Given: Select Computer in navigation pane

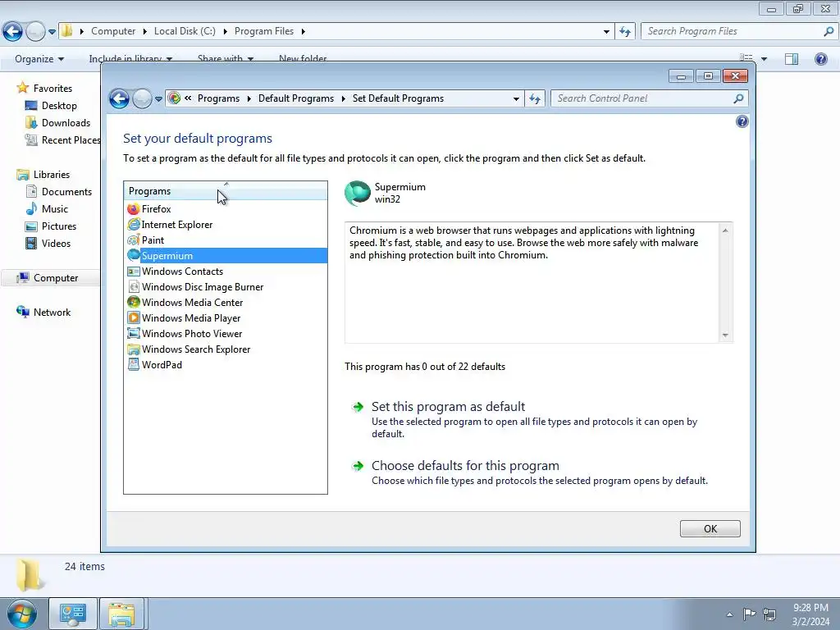Looking at the screenshot, I should (x=55, y=278).
